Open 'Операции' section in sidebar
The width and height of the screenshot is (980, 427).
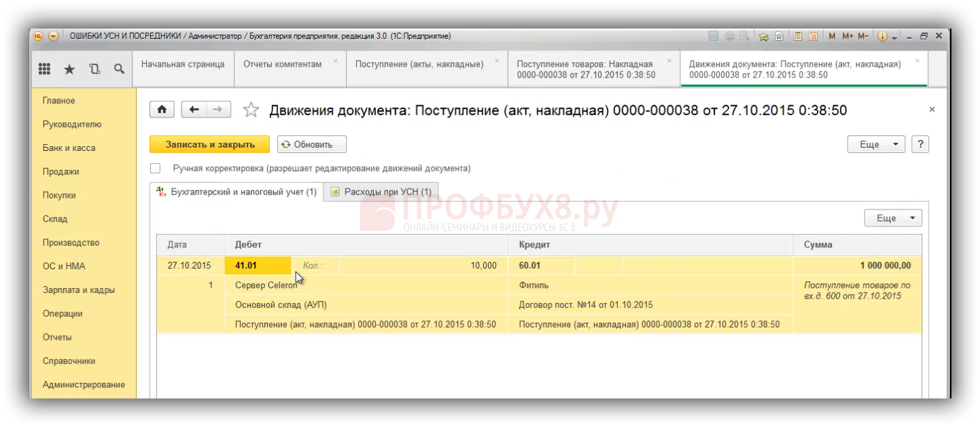(x=63, y=313)
